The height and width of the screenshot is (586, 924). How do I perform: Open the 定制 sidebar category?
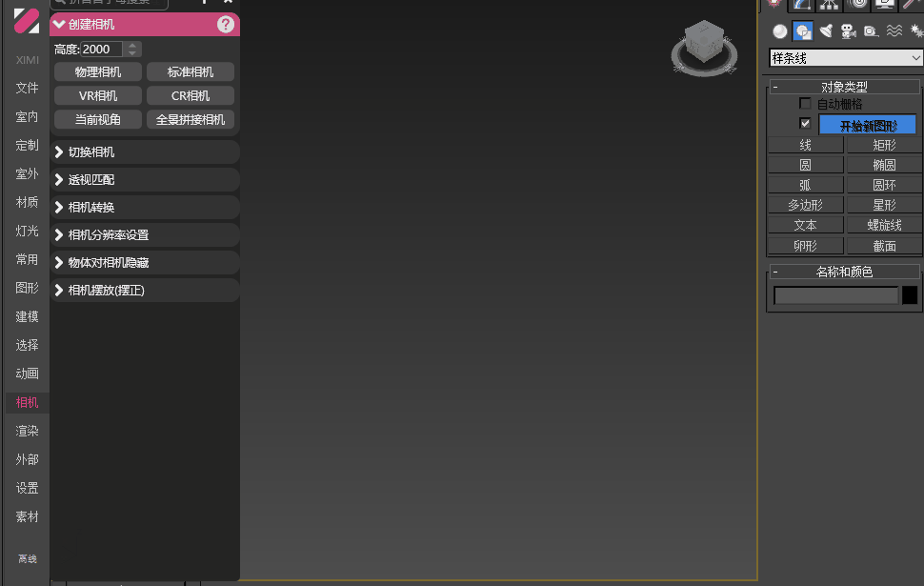coord(27,145)
